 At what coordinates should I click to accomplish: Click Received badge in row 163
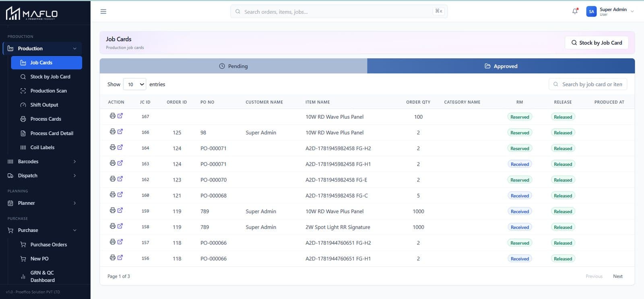pos(520,164)
